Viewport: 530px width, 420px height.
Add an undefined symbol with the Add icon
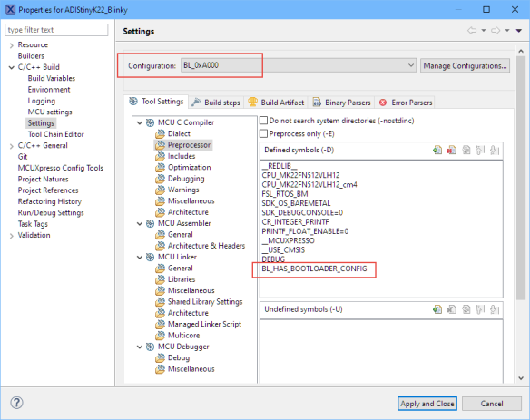coord(437,309)
